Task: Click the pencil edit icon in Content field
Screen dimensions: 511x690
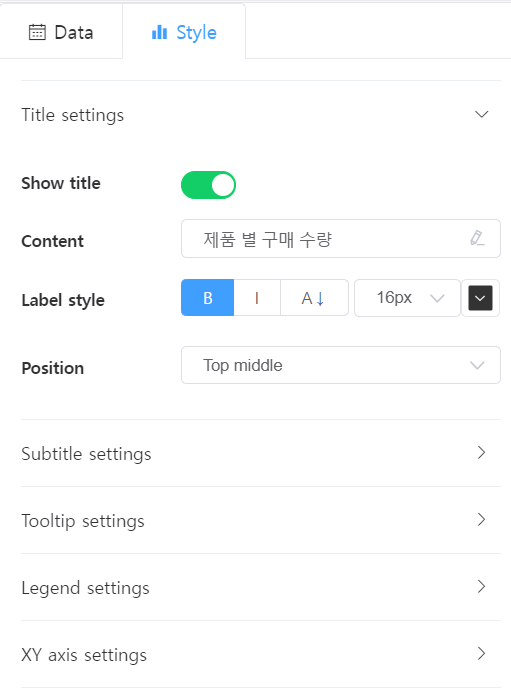Action: [477, 238]
